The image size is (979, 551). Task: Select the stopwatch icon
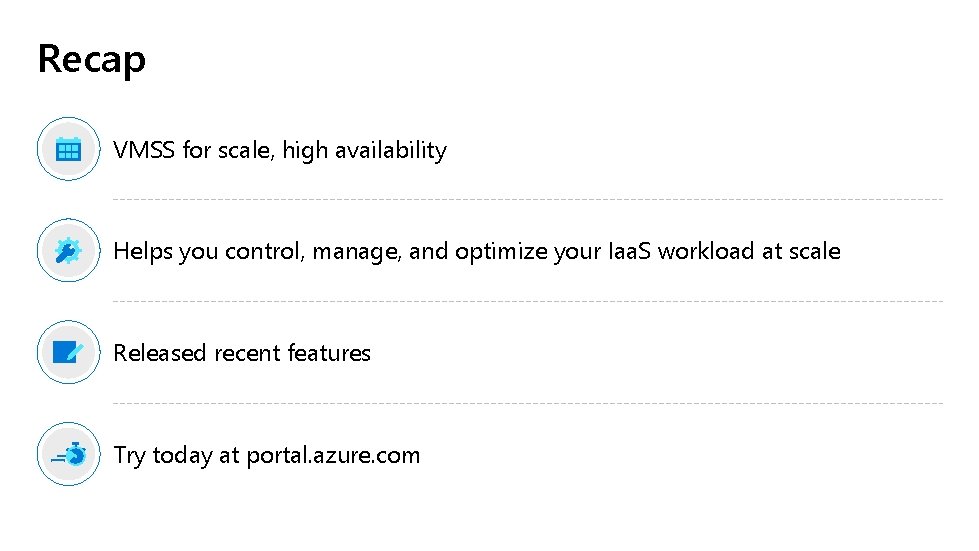tap(68, 455)
